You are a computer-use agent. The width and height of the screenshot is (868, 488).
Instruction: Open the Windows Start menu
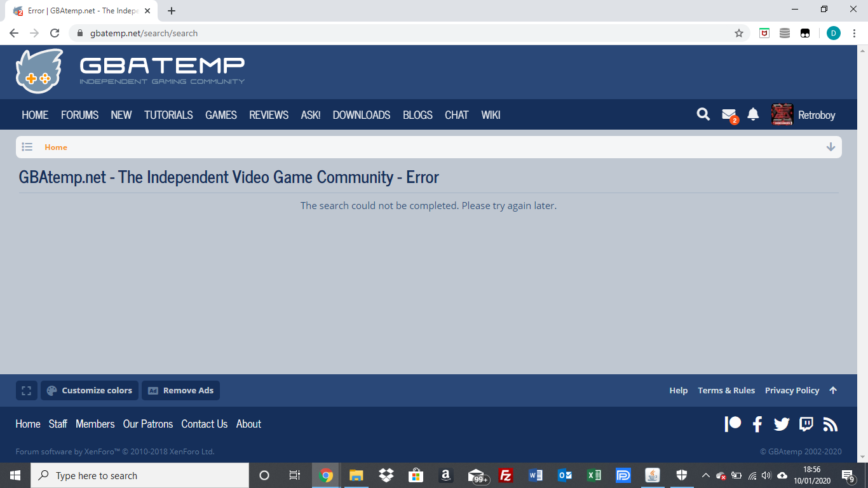click(15, 475)
